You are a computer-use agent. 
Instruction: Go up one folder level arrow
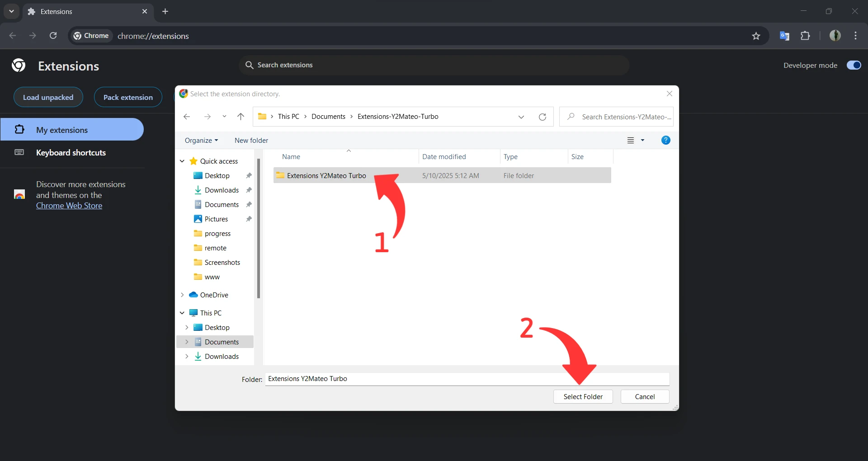click(x=241, y=117)
